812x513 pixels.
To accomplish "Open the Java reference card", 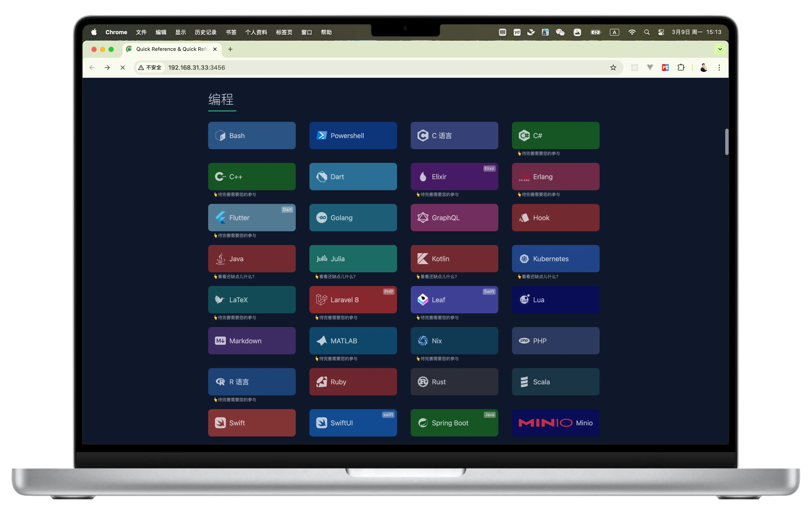I will click(252, 259).
